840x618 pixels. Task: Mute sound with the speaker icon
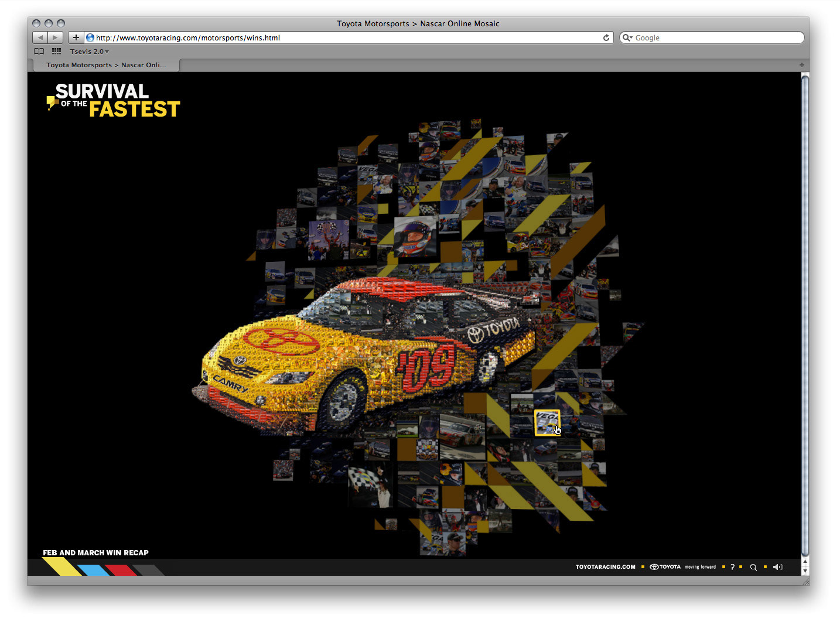(x=778, y=567)
